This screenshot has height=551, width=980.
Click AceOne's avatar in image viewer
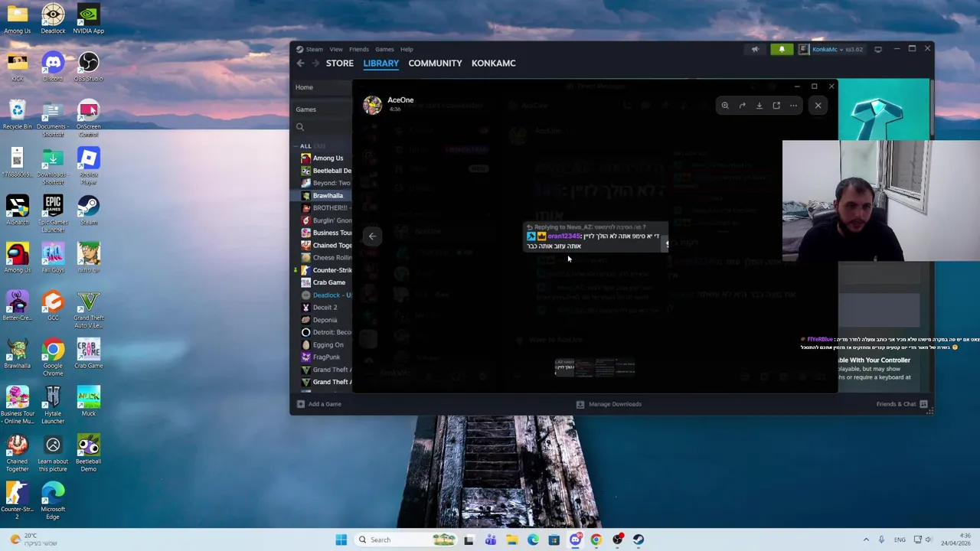[372, 105]
